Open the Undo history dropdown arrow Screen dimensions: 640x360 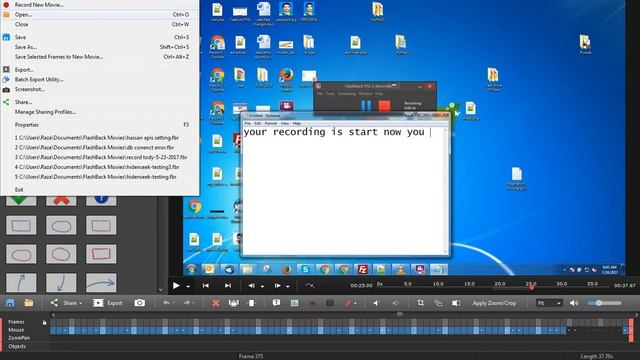click(x=174, y=303)
